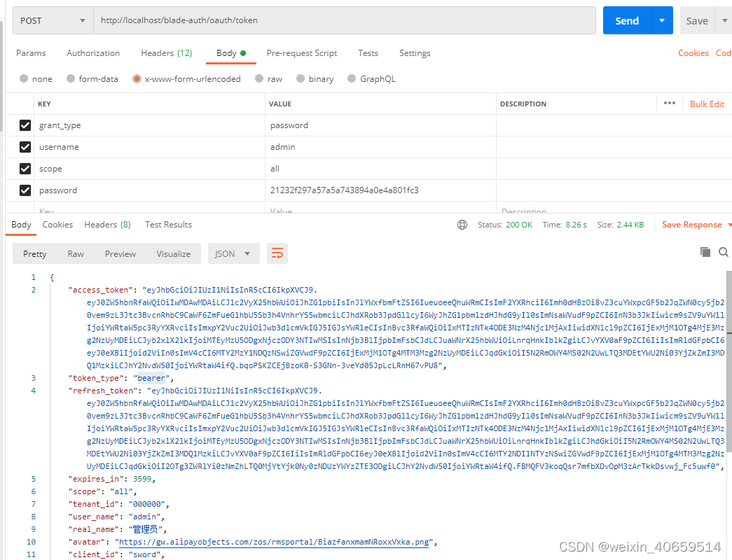
Task: Select x-www-form-urlencoded body type radio
Action: point(137,78)
